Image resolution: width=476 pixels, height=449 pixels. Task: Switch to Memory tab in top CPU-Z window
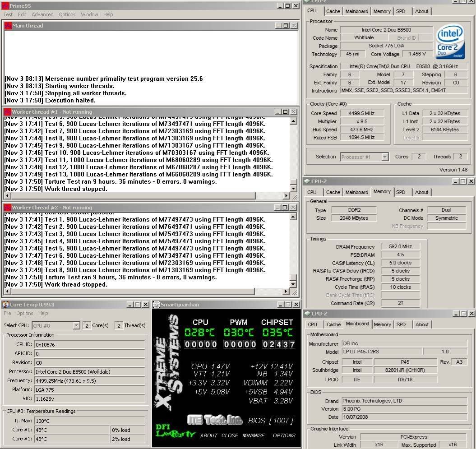(x=382, y=11)
